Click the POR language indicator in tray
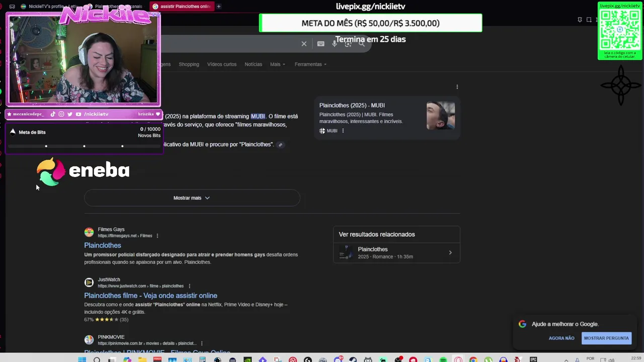The image size is (644, 362). 591,359
